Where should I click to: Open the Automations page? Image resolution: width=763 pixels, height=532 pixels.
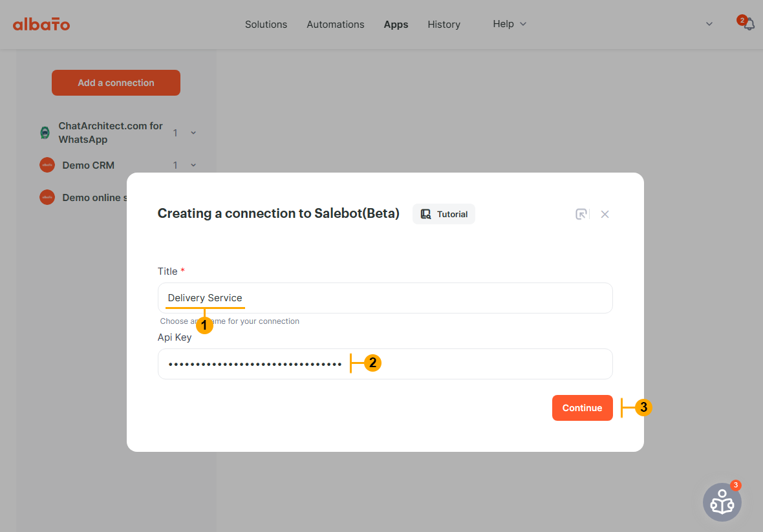335,25
